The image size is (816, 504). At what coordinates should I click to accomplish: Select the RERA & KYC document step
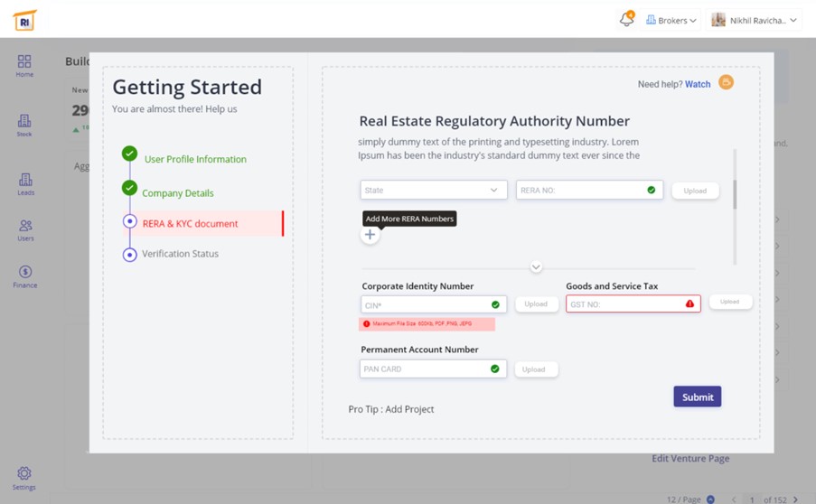coord(190,224)
